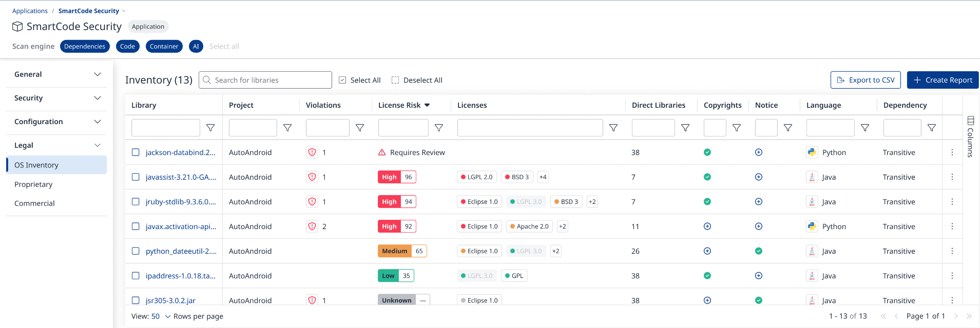The height and width of the screenshot is (328, 980).
Task: Open the jackson-databind library link
Action: coord(180,152)
